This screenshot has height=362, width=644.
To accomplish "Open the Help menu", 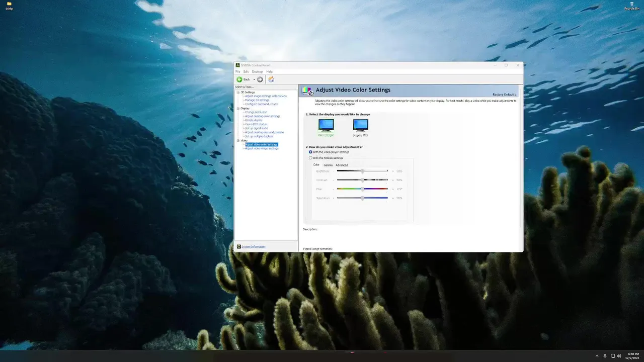I will [269, 72].
